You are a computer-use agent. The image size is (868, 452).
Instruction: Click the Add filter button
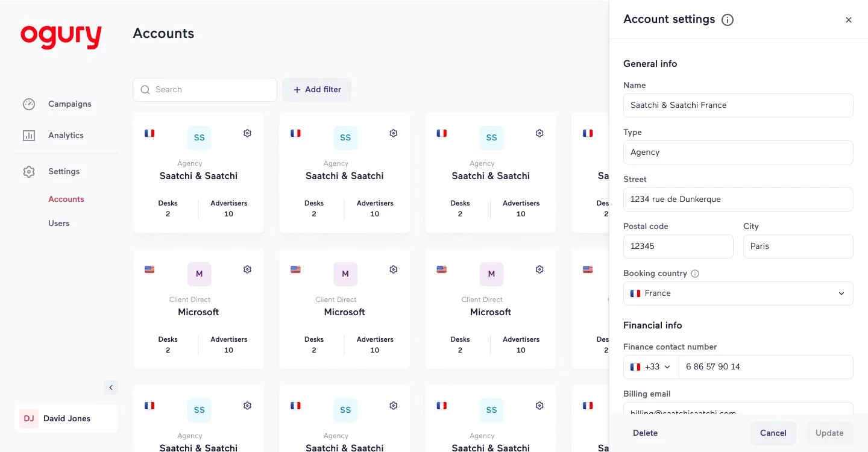(317, 90)
